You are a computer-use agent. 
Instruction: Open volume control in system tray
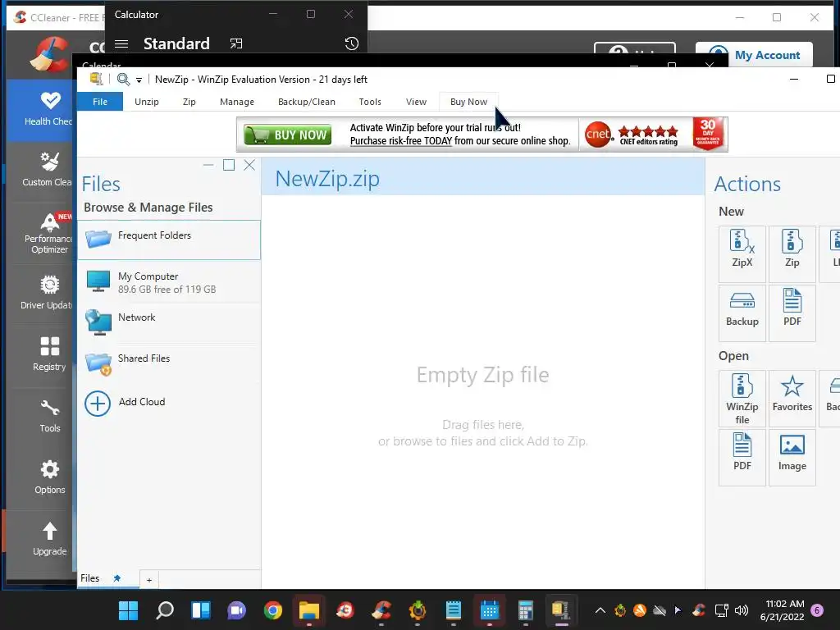(x=742, y=610)
